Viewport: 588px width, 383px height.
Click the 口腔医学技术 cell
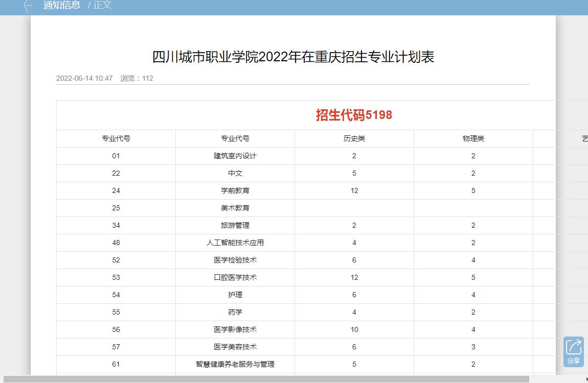(235, 277)
